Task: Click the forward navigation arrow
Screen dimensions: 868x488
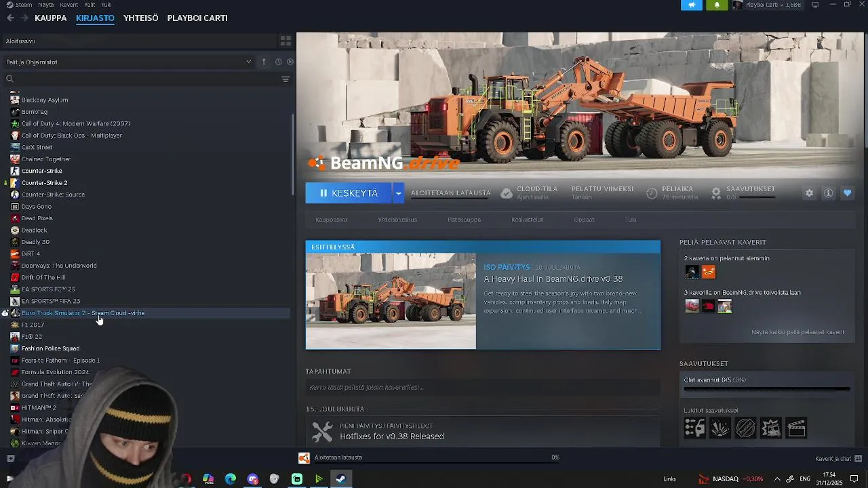Action: [x=24, y=18]
